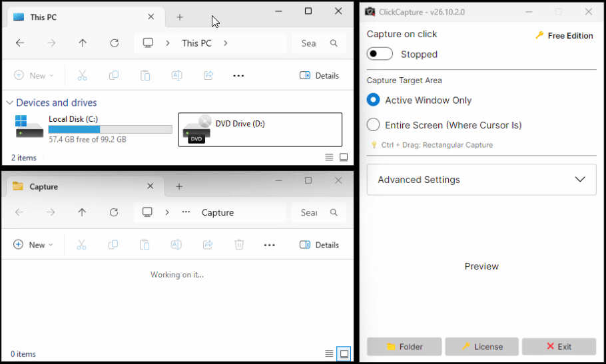Go up one level in Capture window
This screenshot has height=364, width=606.
coord(82,212)
